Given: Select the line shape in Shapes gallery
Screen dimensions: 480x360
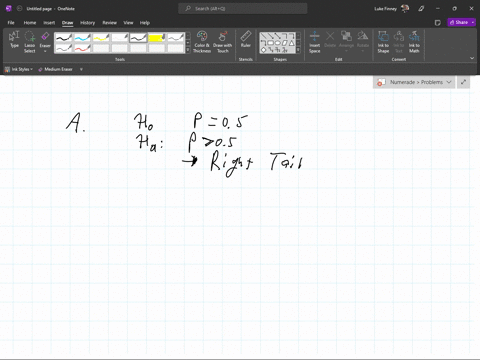Looking at the screenshot, I should [x=264, y=35].
